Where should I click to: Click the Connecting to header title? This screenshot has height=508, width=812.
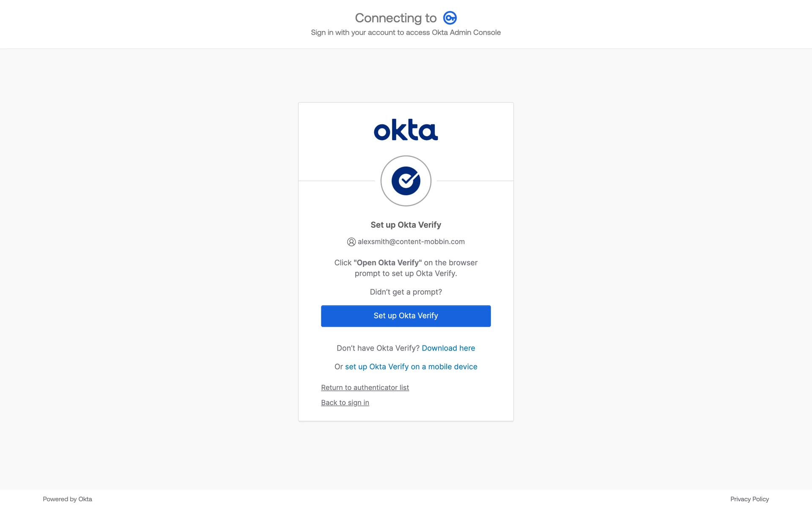tap(395, 18)
